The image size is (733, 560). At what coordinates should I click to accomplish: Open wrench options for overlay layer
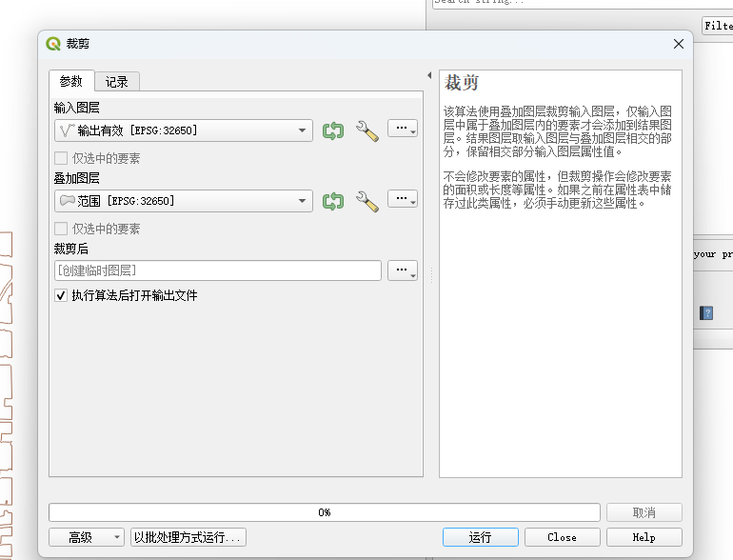pyautogui.click(x=366, y=201)
